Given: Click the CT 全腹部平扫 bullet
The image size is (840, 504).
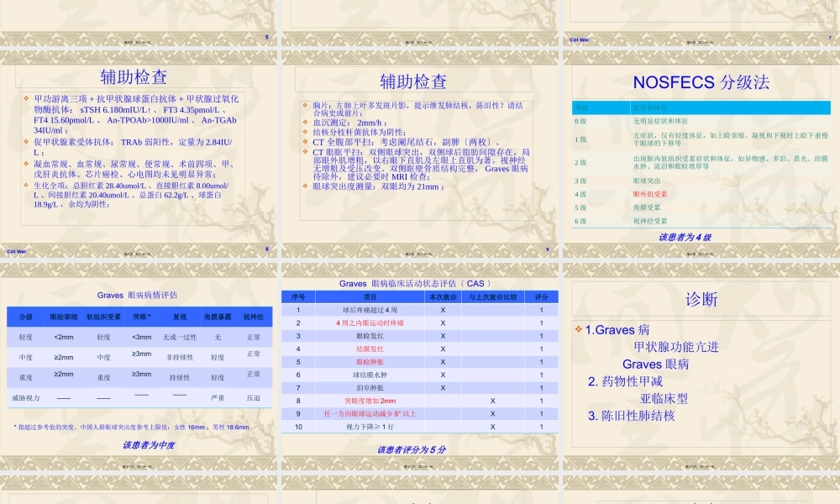Looking at the screenshot, I should click(407, 142).
